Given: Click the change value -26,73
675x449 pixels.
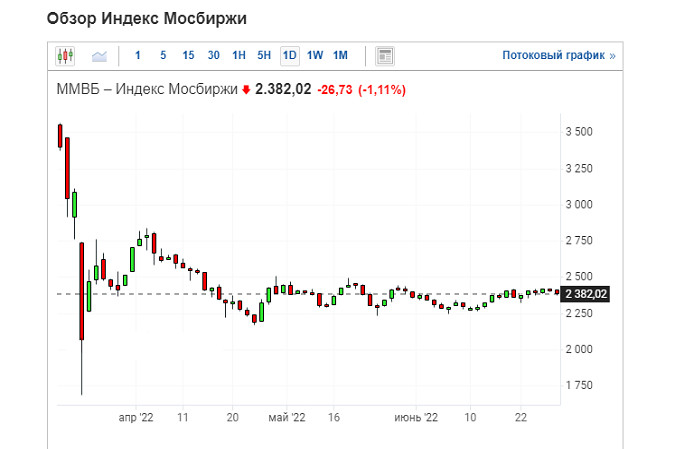Looking at the screenshot, I should [x=334, y=90].
